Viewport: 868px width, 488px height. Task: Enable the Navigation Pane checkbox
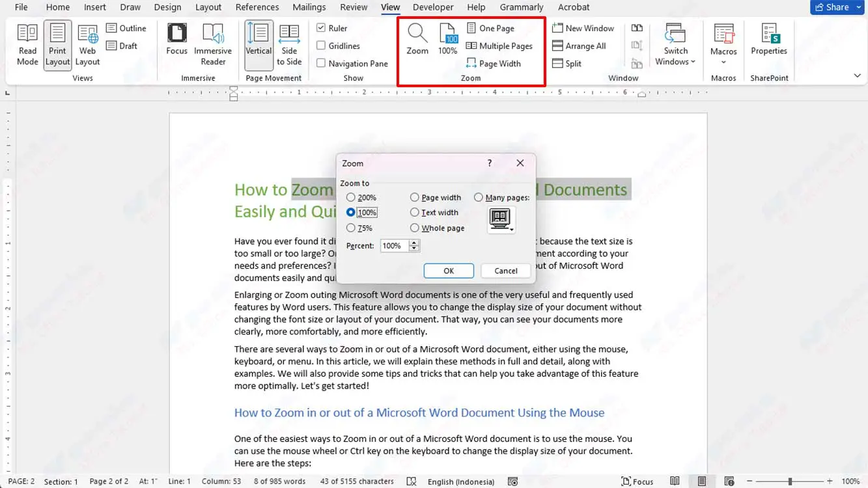click(x=321, y=63)
